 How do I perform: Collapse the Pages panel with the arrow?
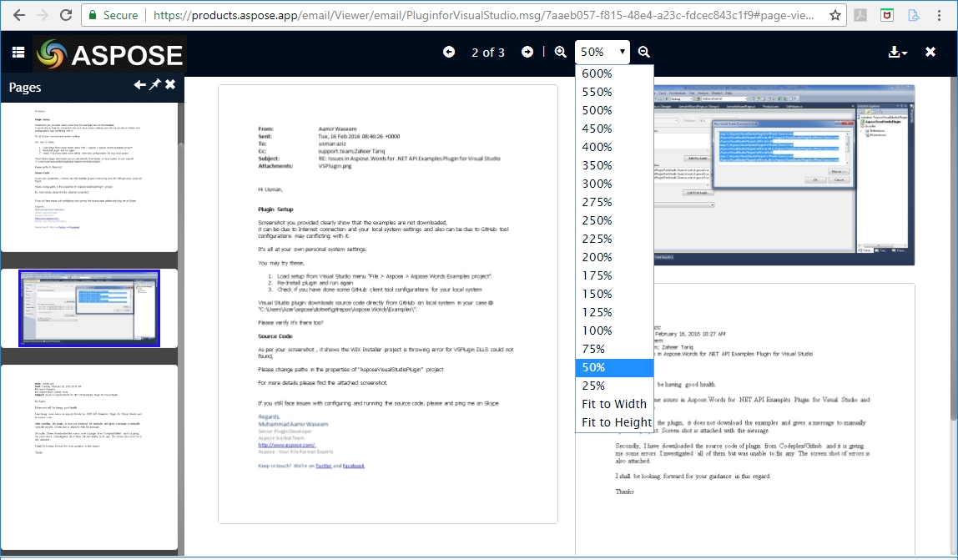(139, 85)
